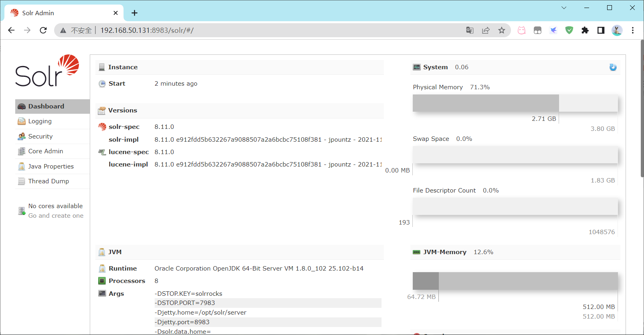Select the -Djetty.port=8983 argument
The height and width of the screenshot is (335, 644).
pyautogui.click(x=268, y=322)
